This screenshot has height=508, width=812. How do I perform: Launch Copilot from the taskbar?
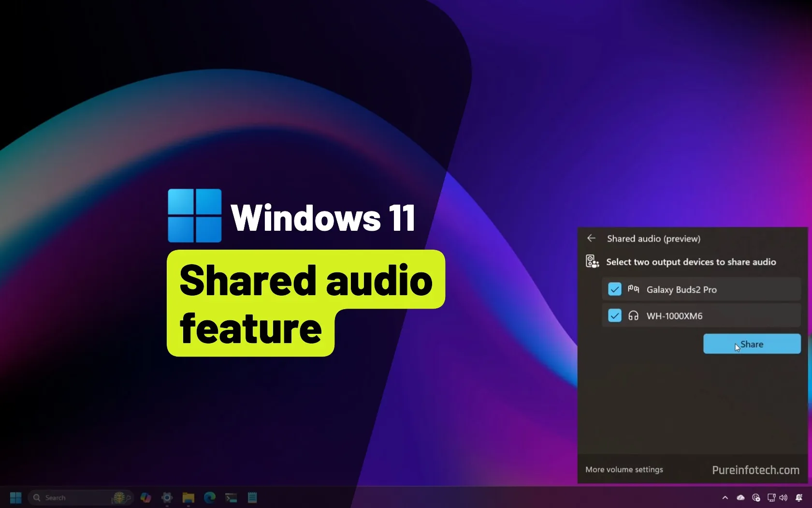click(145, 497)
